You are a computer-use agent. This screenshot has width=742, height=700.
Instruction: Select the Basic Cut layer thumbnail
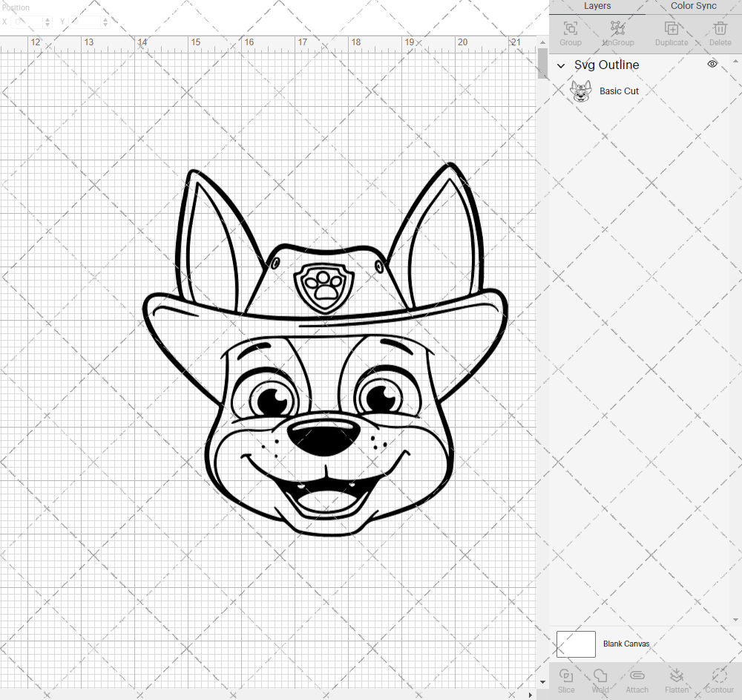pos(582,91)
